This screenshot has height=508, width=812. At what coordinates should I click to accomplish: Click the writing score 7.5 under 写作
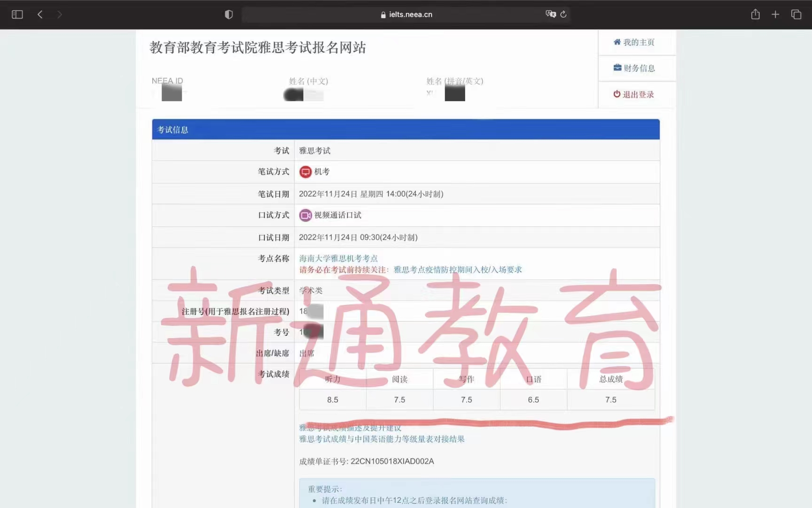point(466,400)
